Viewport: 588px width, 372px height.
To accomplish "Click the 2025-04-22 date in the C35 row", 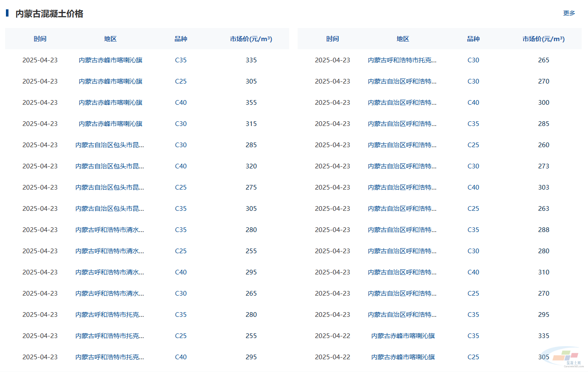I will (x=332, y=336).
